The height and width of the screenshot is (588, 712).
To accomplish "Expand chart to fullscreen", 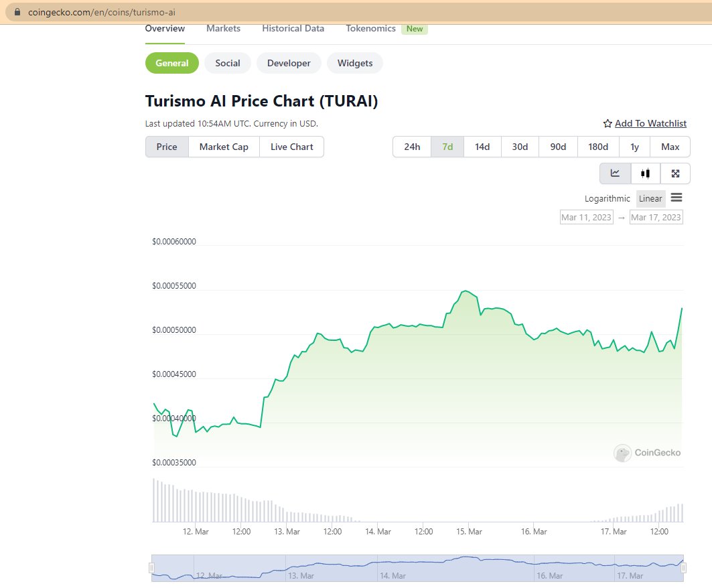I will pos(674,173).
